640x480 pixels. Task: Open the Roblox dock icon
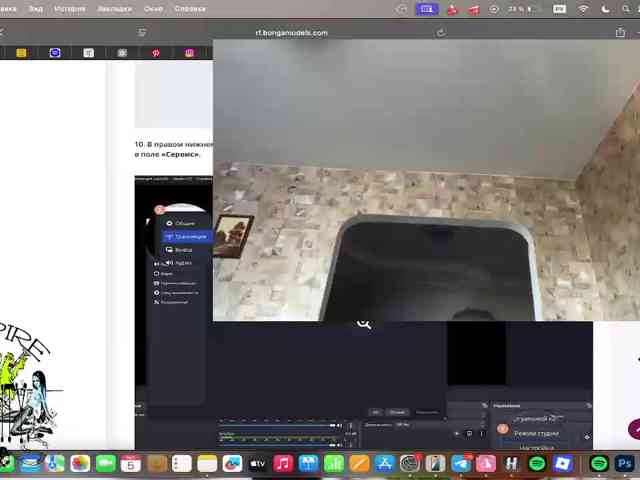[562, 464]
